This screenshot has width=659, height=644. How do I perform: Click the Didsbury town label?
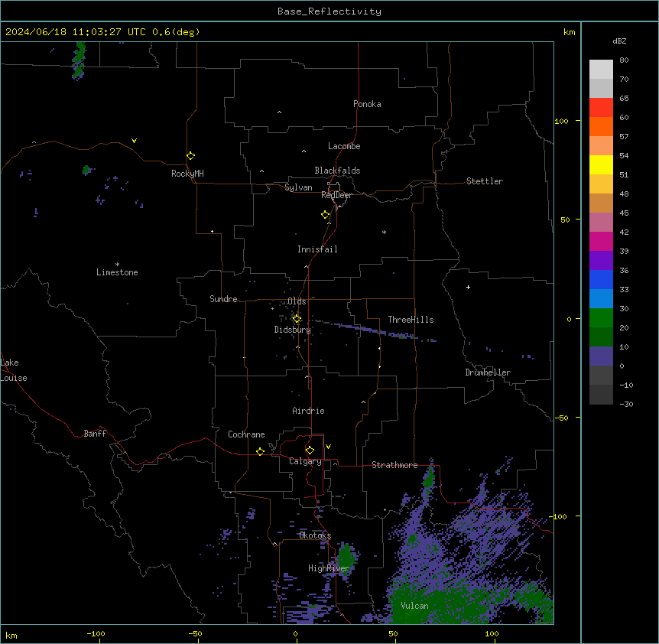293,330
